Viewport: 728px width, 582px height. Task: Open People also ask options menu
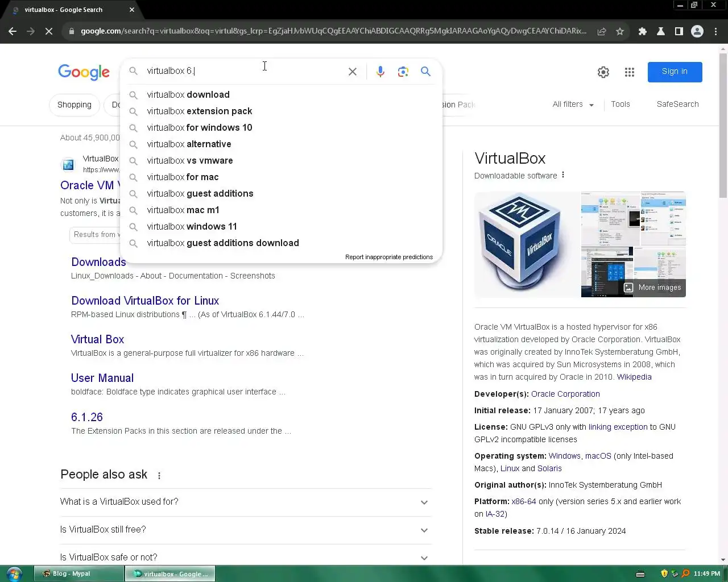point(159,475)
